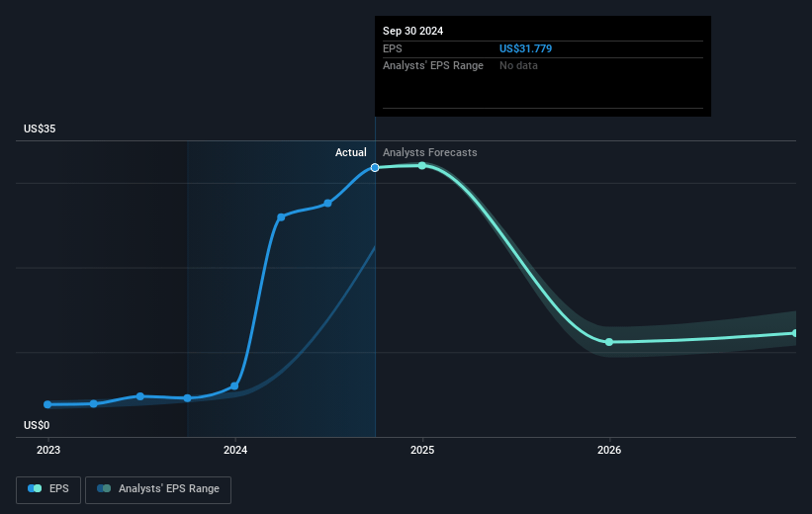
Task: Click the 2023 x-axis label
Action: coord(48,450)
